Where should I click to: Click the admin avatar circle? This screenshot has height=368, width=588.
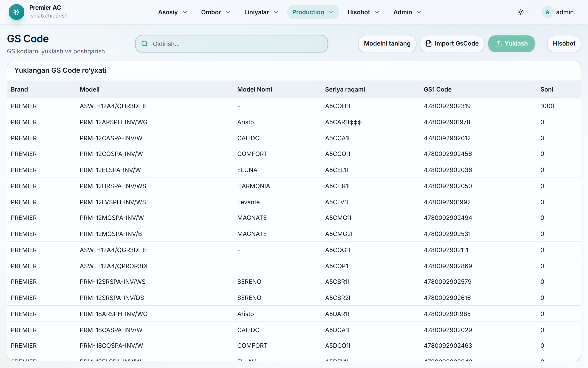pos(547,12)
